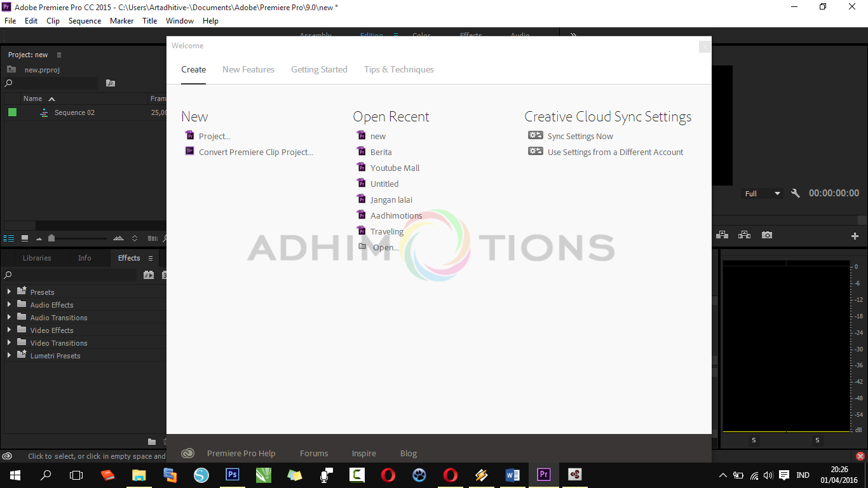The image size is (868, 488).
Task: Switch to the Info panel tab
Action: (85, 258)
